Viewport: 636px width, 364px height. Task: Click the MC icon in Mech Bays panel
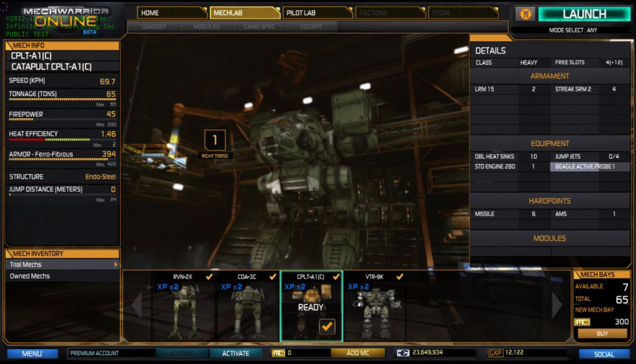[x=582, y=322]
